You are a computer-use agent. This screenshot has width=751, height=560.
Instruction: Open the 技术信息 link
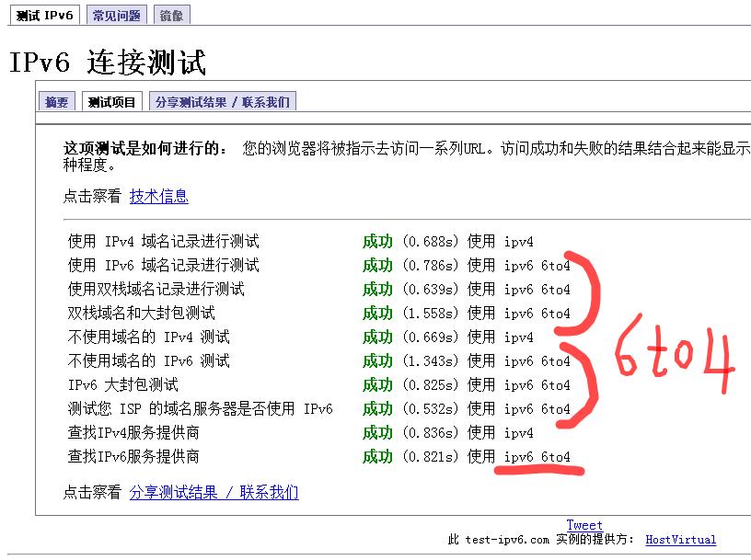point(163,196)
